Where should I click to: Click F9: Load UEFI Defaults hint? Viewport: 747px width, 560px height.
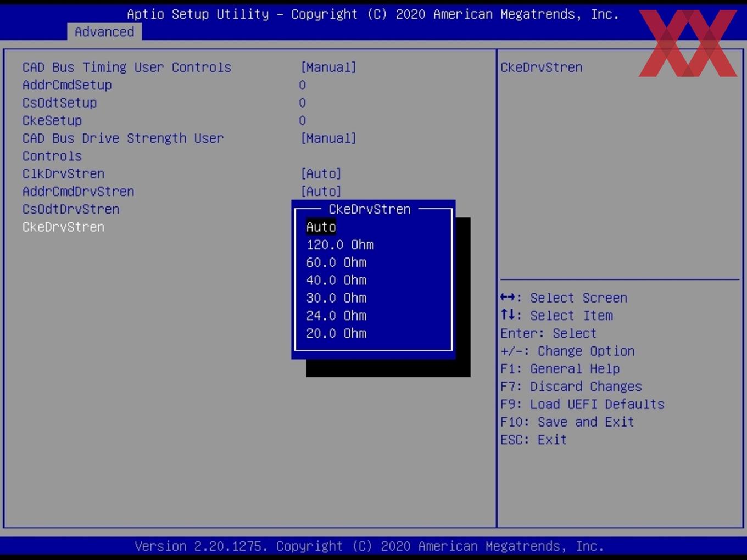582,404
